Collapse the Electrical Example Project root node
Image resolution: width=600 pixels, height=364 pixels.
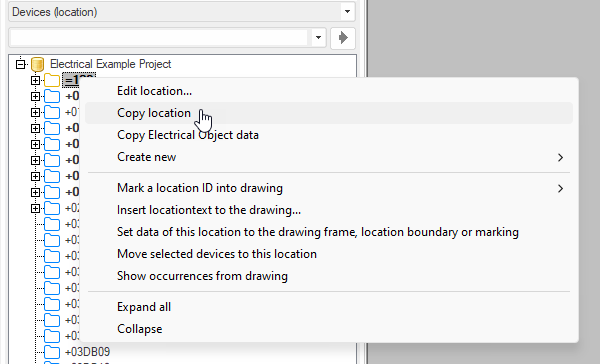[21, 64]
